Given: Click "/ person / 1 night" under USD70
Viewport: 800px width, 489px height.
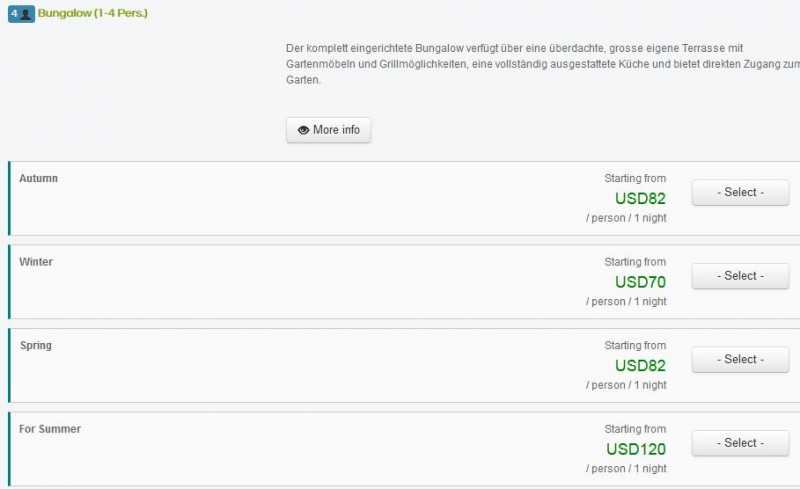Looking at the screenshot, I should point(626,301).
